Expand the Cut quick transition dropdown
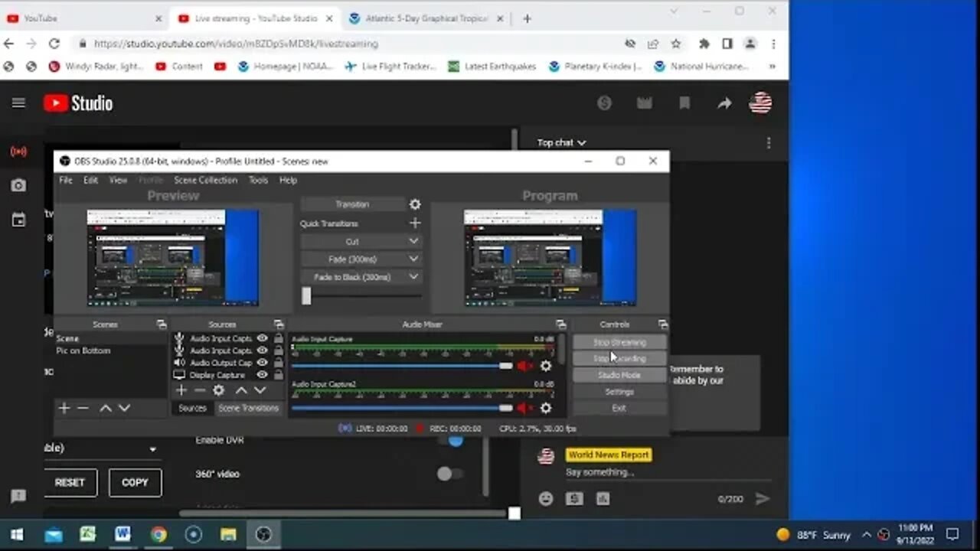The height and width of the screenshot is (551, 980). tap(413, 241)
